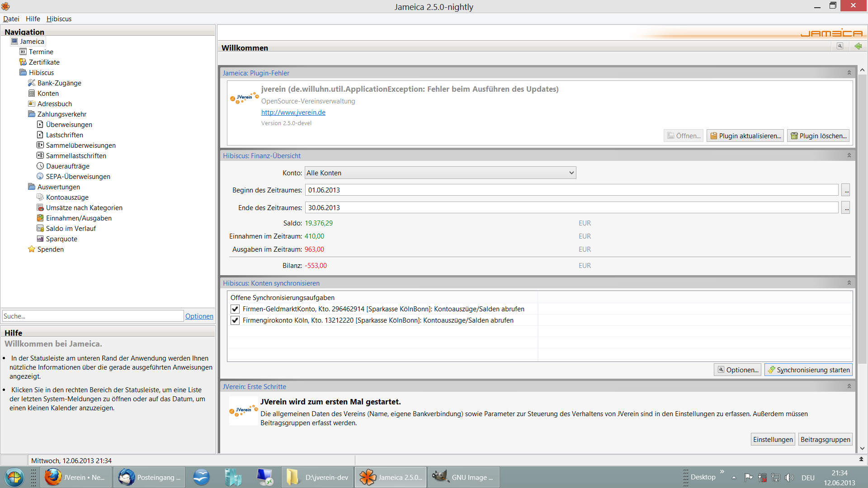Viewport: 868px width, 488px height.
Task: Click the SEPA-Überweisungen icon
Action: coord(40,176)
